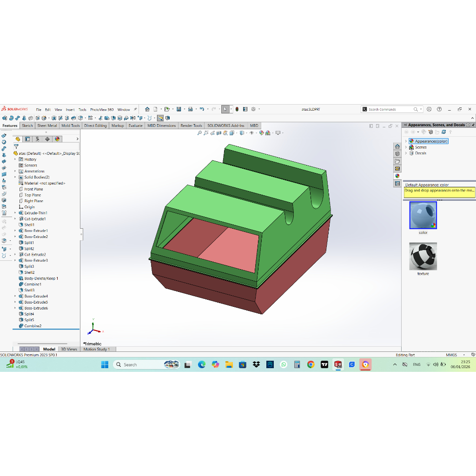Viewport: 476px width, 476px height.
Task: Open the Motion Study 1 tab
Action: coord(97,349)
